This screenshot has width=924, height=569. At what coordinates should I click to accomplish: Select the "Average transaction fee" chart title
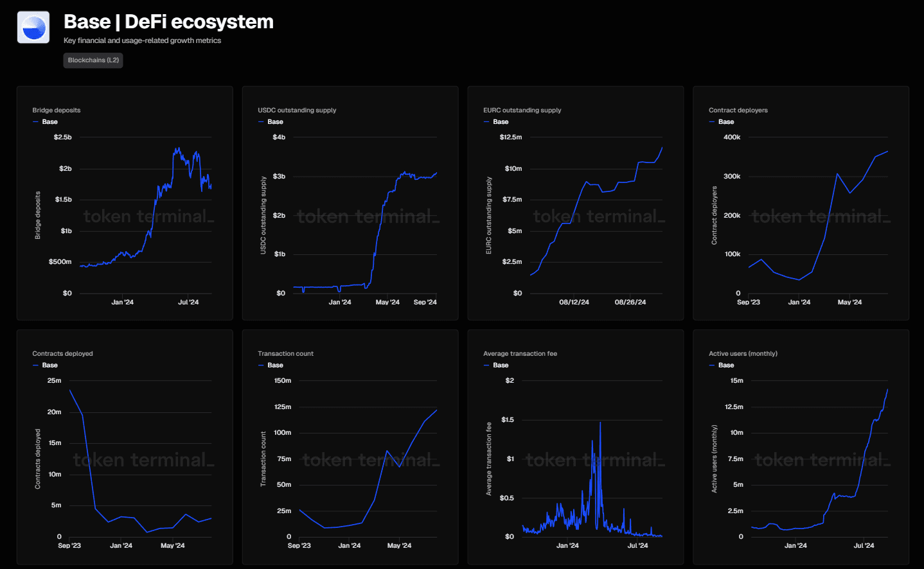pyautogui.click(x=520, y=354)
